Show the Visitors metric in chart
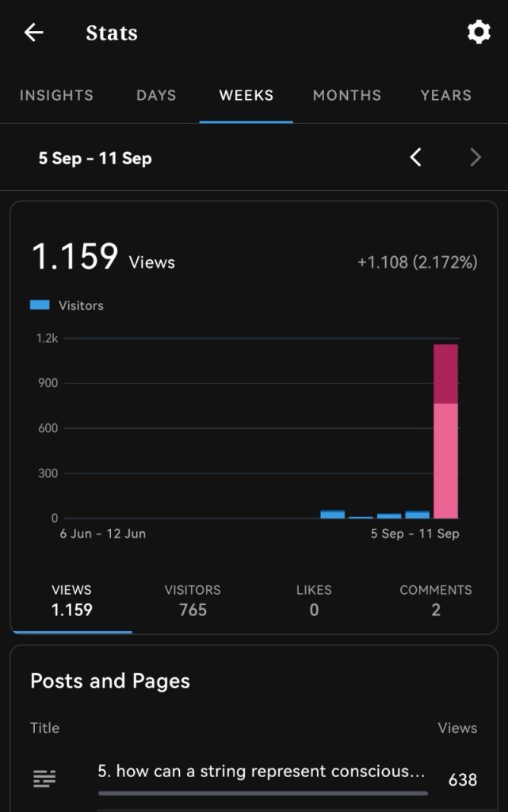The image size is (508, 812). click(x=193, y=600)
